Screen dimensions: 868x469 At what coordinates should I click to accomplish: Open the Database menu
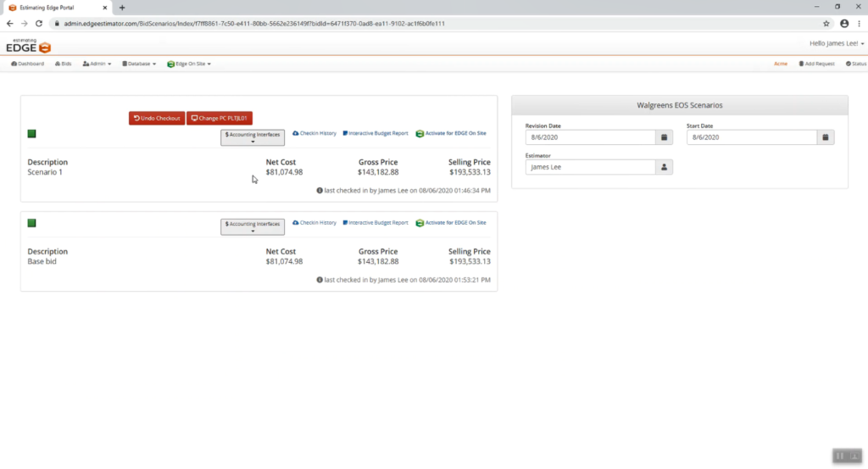point(139,64)
